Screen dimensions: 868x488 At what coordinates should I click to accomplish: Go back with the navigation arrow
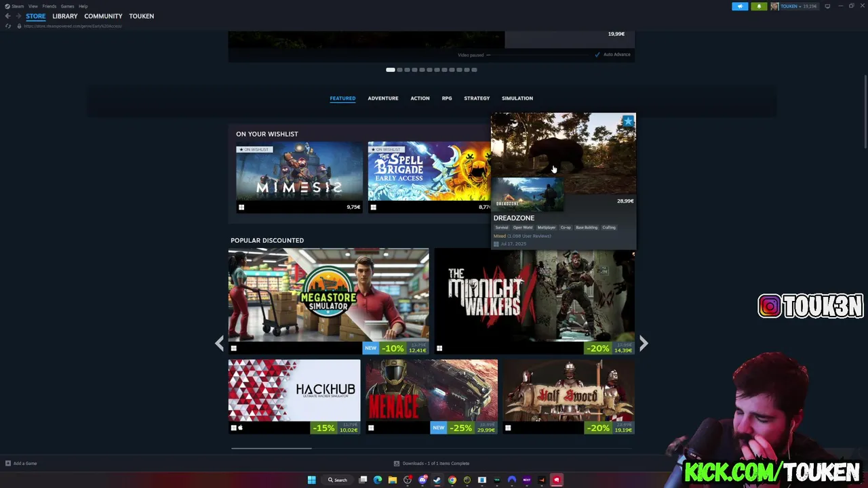point(7,16)
